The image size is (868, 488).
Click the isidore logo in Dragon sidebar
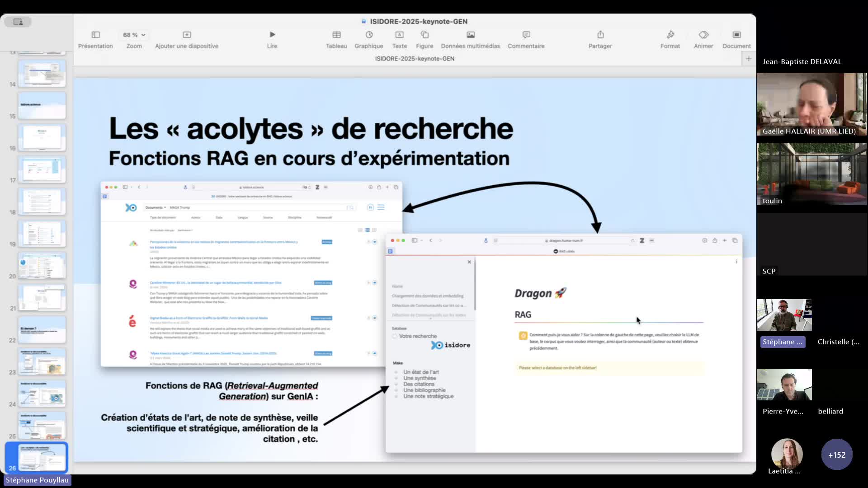pyautogui.click(x=450, y=345)
